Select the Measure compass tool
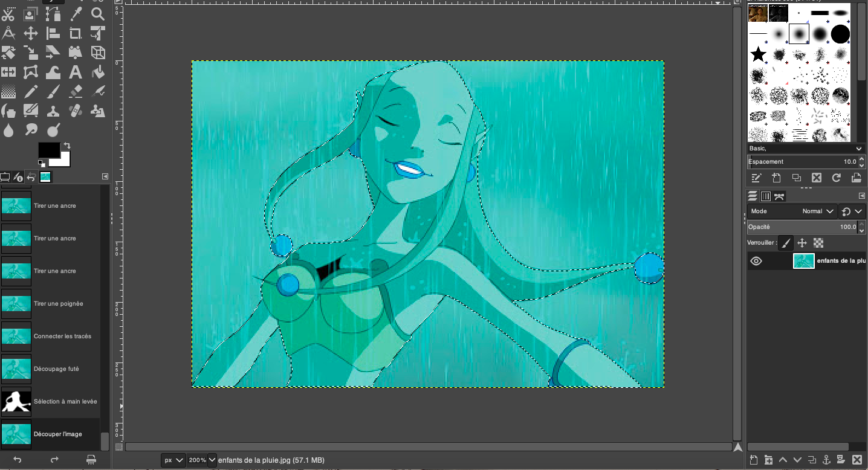Viewport: 868px width, 470px height. click(x=8, y=33)
